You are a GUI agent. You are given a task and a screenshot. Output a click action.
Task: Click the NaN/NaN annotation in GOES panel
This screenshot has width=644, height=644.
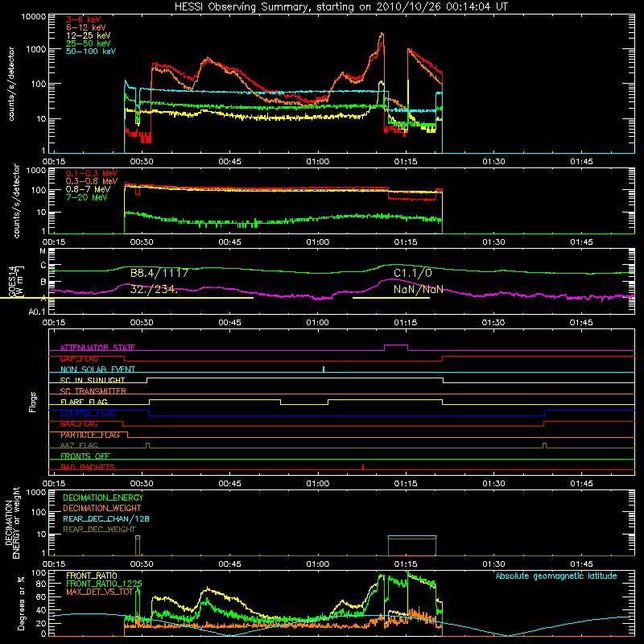pos(418,289)
